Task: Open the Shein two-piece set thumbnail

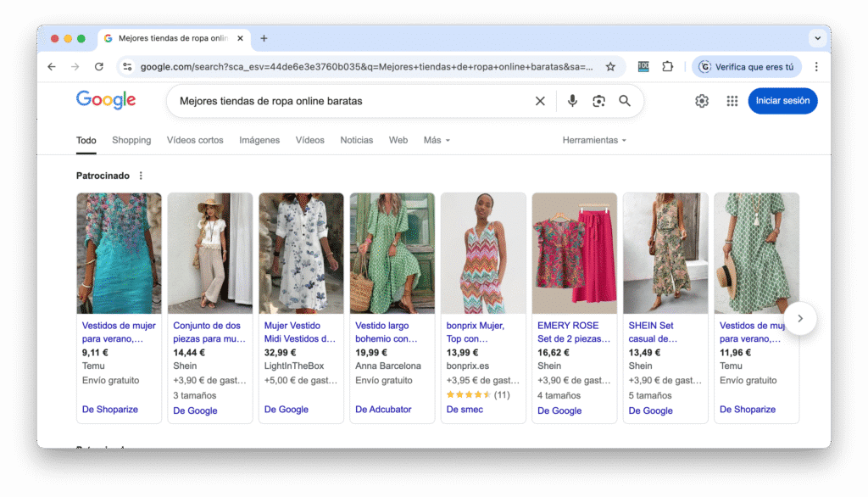Action: tap(210, 254)
